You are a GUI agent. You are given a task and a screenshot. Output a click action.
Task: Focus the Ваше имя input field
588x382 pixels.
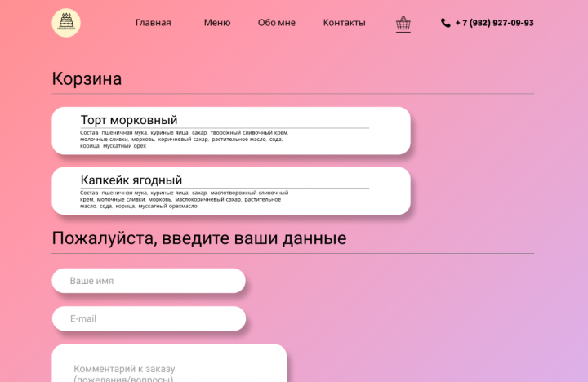[149, 281]
